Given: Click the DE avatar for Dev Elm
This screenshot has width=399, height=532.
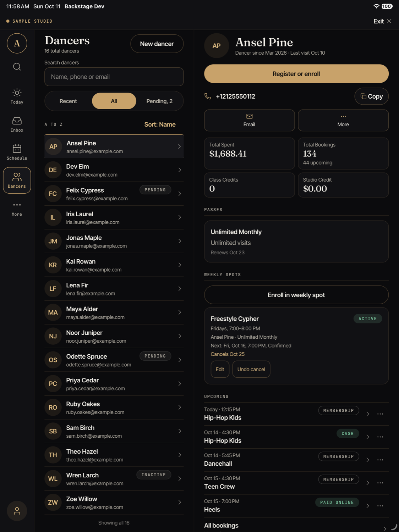Looking at the screenshot, I should (53, 170).
